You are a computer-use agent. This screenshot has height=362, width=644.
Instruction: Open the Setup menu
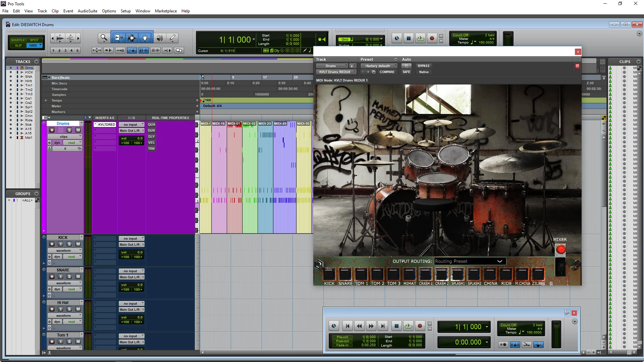pyautogui.click(x=126, y=11)
